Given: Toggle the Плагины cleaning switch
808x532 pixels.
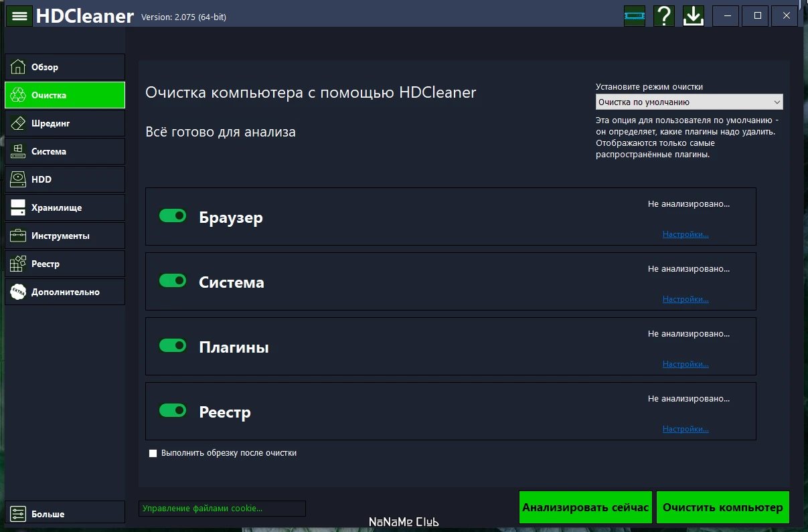Looking at the screenshot, I should [173, 345].
